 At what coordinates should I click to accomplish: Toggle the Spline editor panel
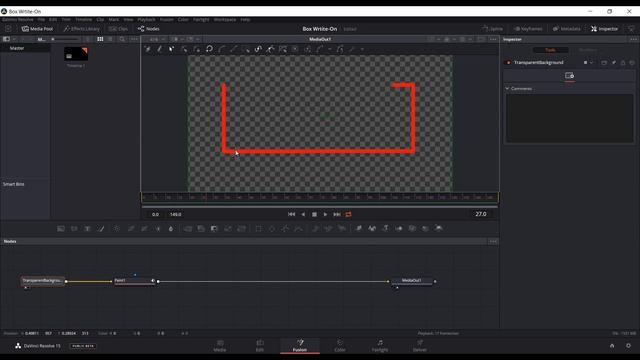492,29
